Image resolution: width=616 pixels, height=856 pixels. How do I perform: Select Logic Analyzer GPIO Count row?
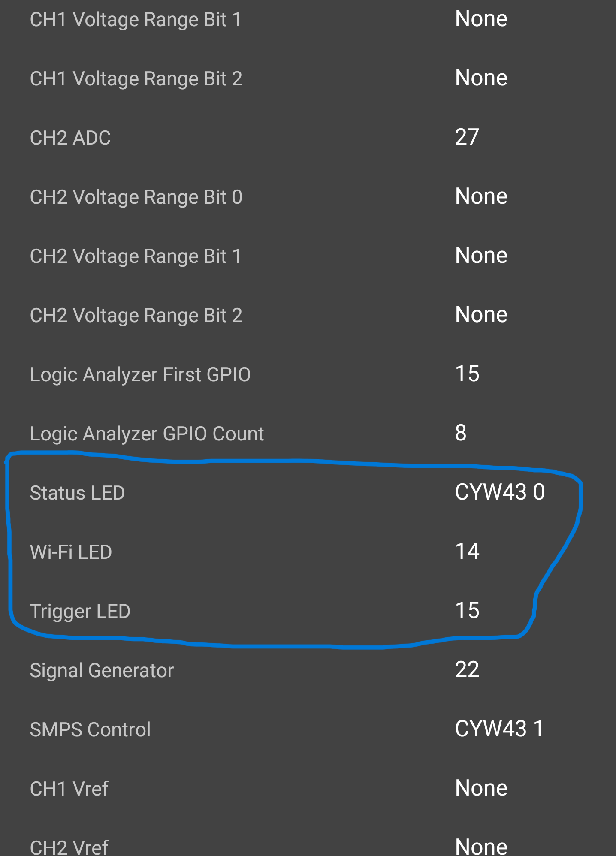308,434
